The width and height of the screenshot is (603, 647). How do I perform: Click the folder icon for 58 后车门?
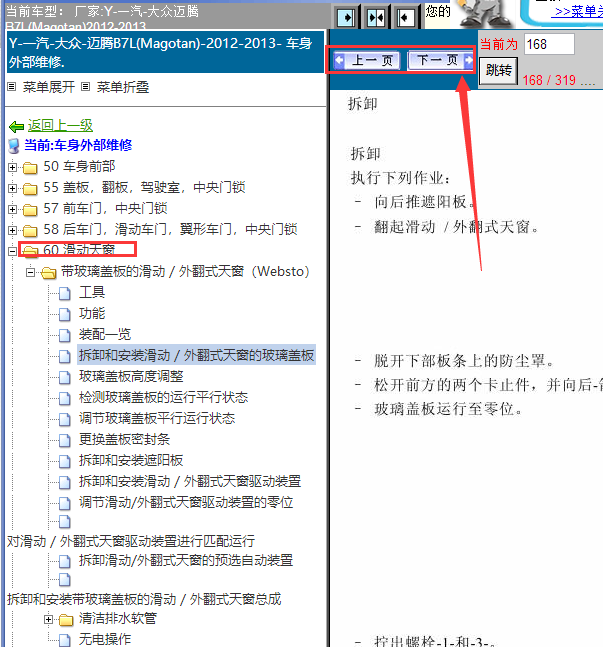click(30, 230)
